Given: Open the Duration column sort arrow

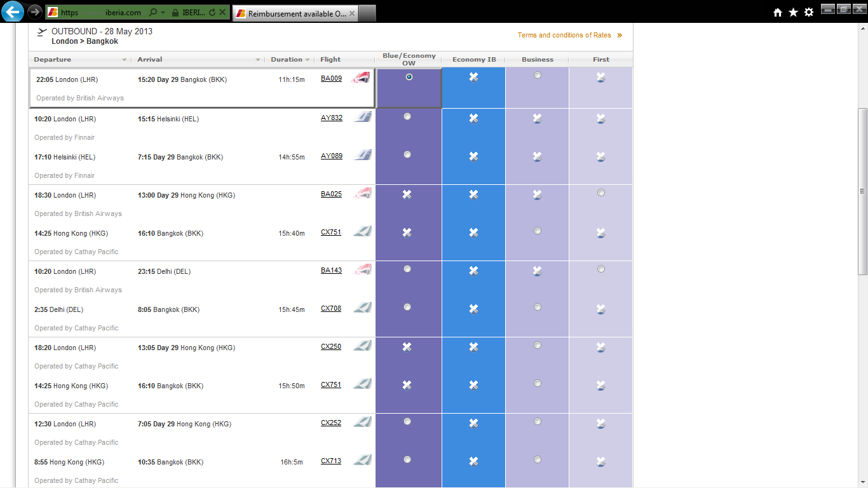Looking at the screenshot, I should point(308,60).
